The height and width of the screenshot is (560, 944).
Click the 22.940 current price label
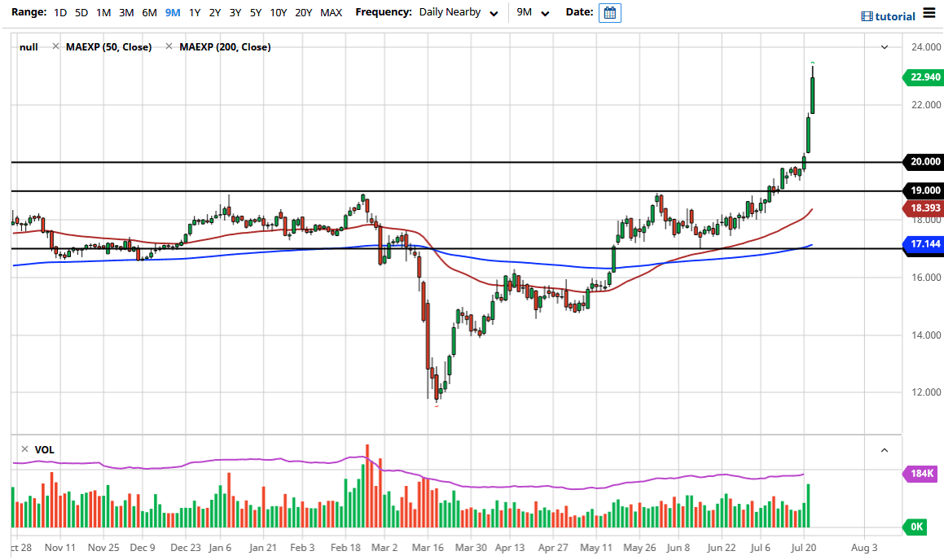click(924, 77)
